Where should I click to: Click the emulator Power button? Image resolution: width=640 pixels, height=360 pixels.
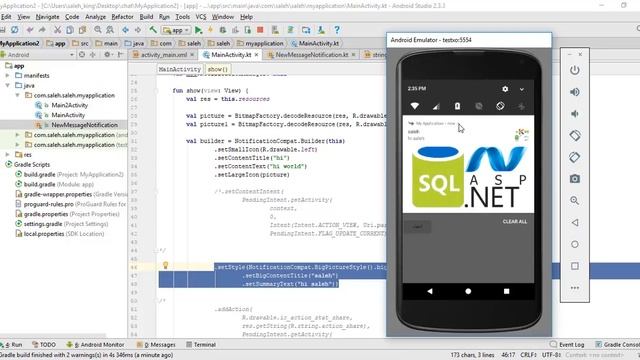tap(575, 70)
